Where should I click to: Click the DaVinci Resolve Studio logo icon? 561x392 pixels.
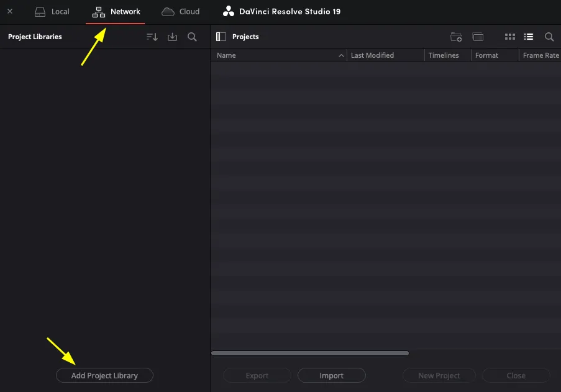tap(227, 11)
